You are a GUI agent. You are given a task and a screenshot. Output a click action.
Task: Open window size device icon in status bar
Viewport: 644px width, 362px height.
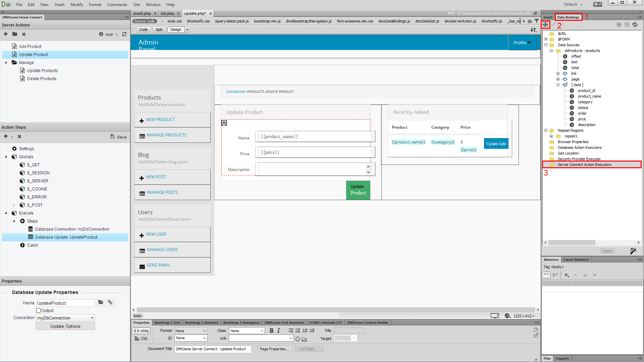point(495,316)
